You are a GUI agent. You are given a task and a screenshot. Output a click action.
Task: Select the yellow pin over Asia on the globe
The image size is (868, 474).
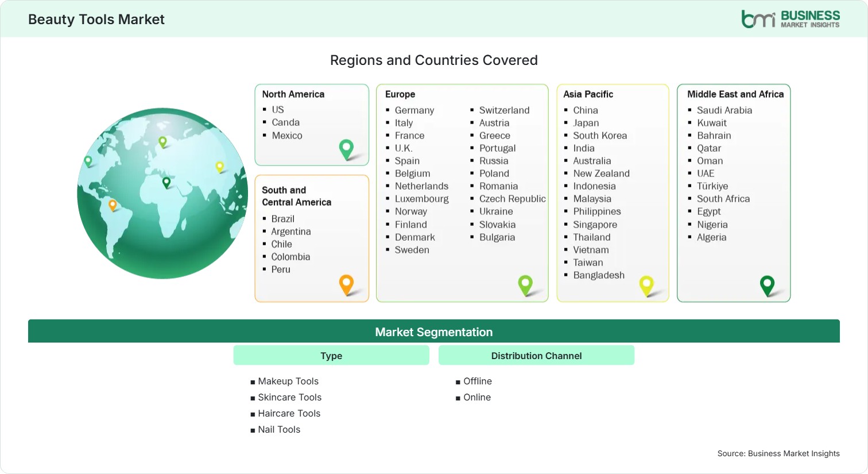click(x=219, y=167)
